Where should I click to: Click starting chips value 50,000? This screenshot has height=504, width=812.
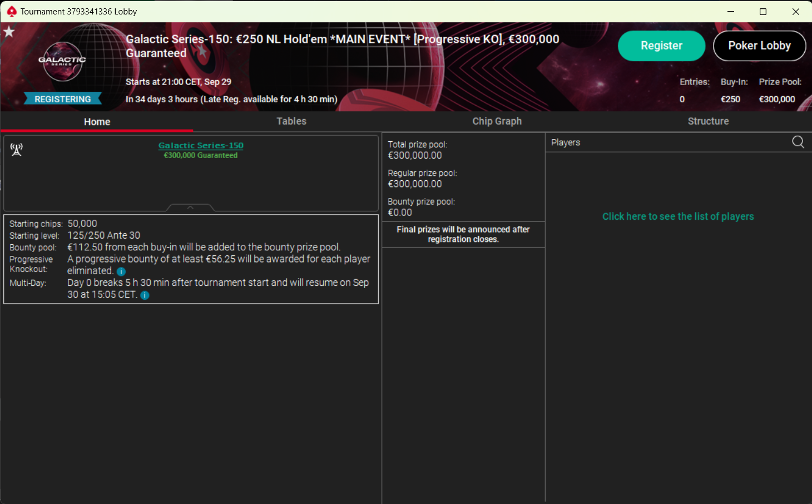tap(82, 224)
